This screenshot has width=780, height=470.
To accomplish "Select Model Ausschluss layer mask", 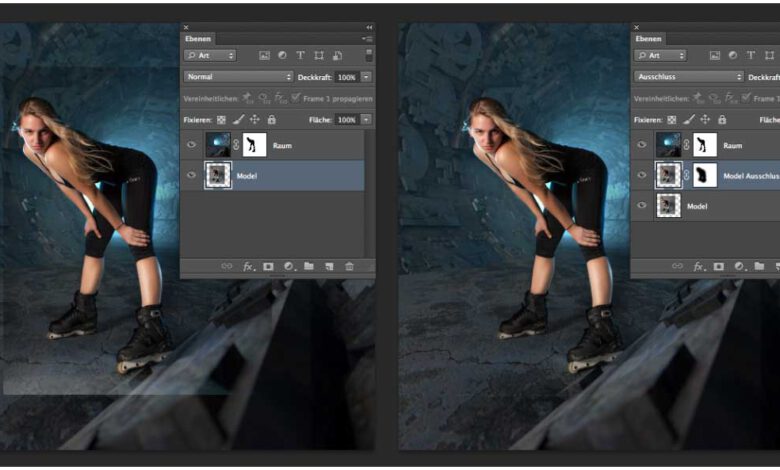I will 705,175.
